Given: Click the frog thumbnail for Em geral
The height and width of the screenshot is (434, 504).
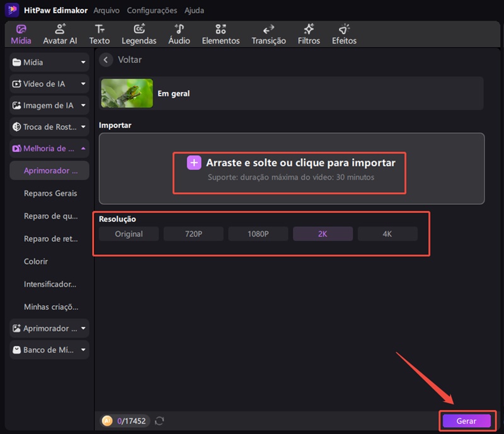Looking at the screenshot, I should tap(127, 93).
